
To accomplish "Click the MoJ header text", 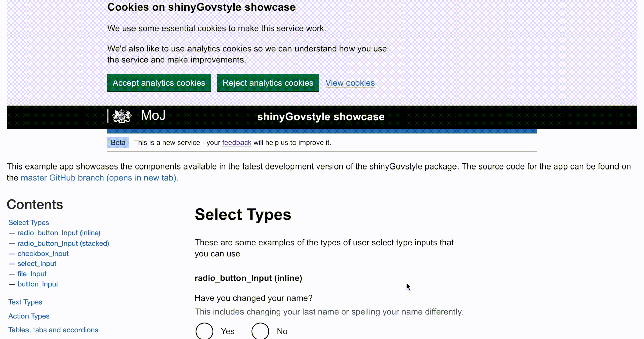I will tap(153, 115).
